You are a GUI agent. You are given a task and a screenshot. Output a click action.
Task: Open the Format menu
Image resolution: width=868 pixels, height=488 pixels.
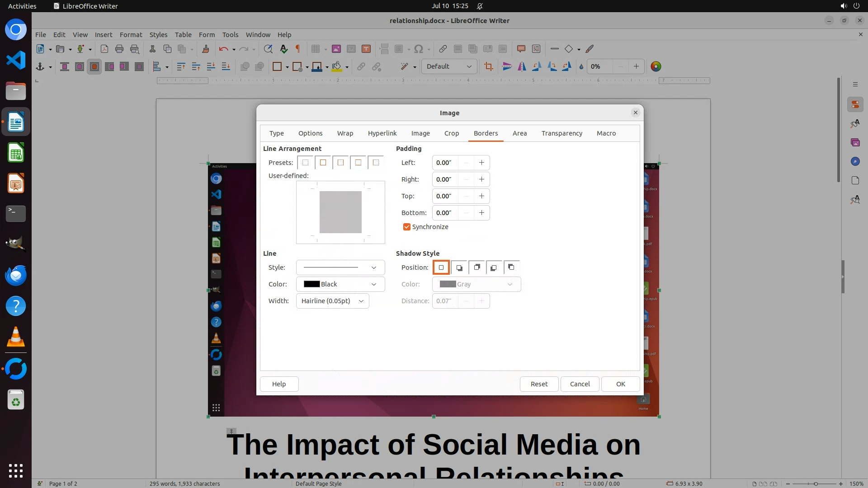point(131,34)
